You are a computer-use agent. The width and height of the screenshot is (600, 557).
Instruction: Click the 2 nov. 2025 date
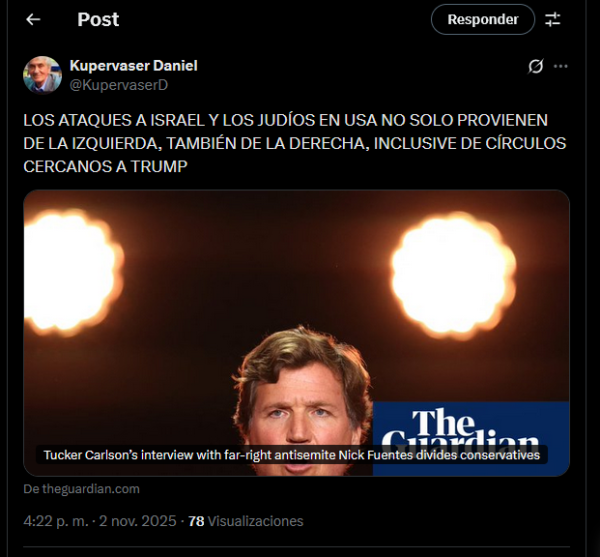coord(138,521)
